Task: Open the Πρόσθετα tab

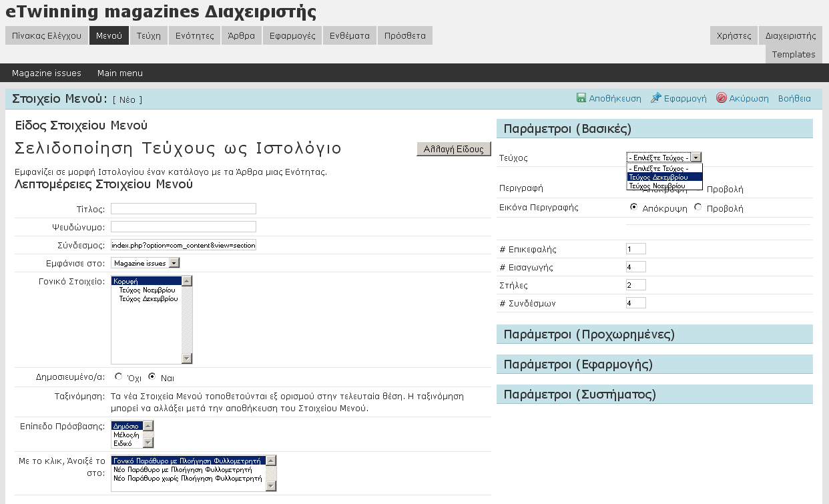Action: pos(405,35)
